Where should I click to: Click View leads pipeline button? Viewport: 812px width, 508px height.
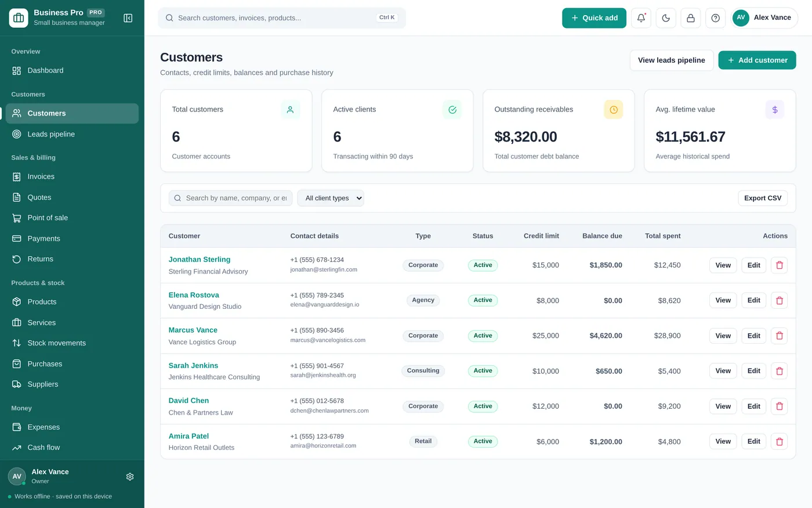tap(672, 60)
